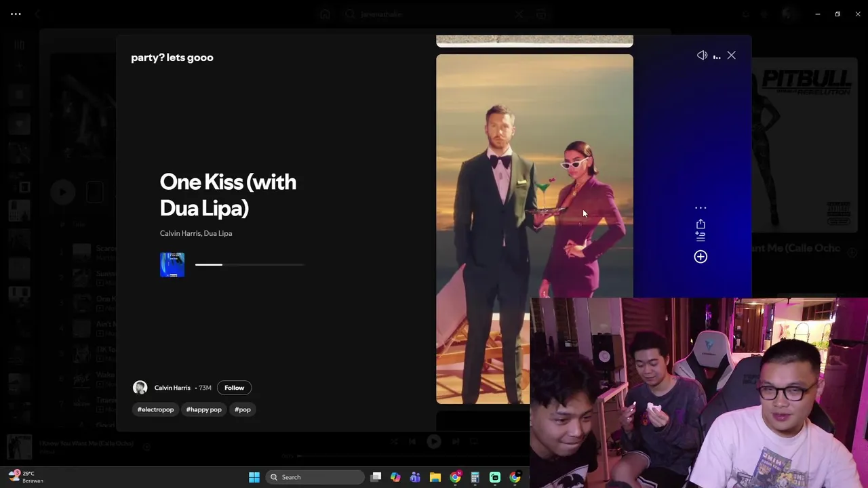The image size is (868, 488).
Task: Add One Kiss to queue
Action: 701,237
